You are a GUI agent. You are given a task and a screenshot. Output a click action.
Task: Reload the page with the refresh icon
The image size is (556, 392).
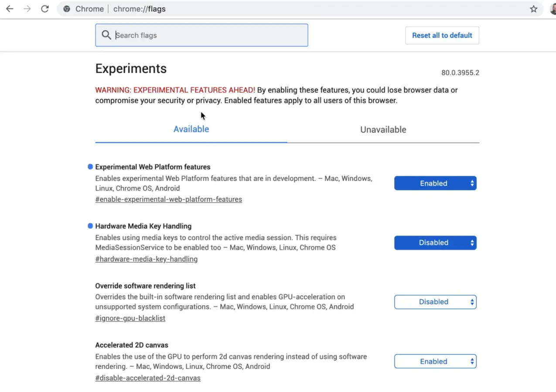pos(44,9)
